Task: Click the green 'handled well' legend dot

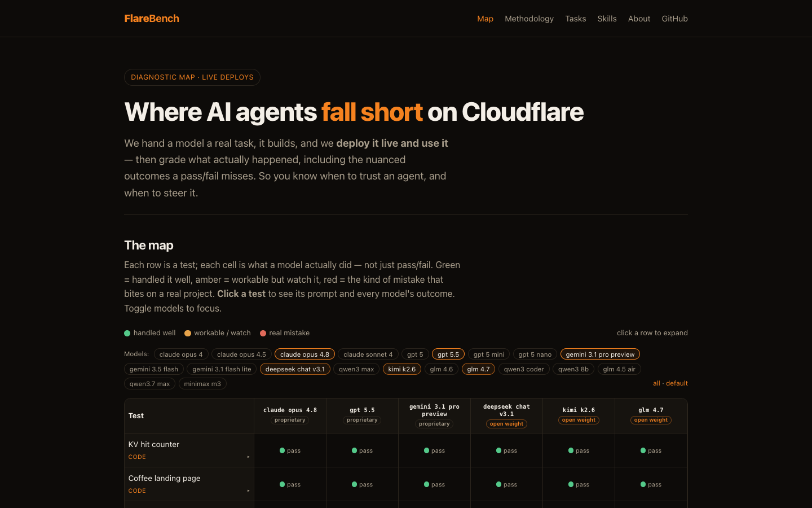Action: (x=127, y=333)
